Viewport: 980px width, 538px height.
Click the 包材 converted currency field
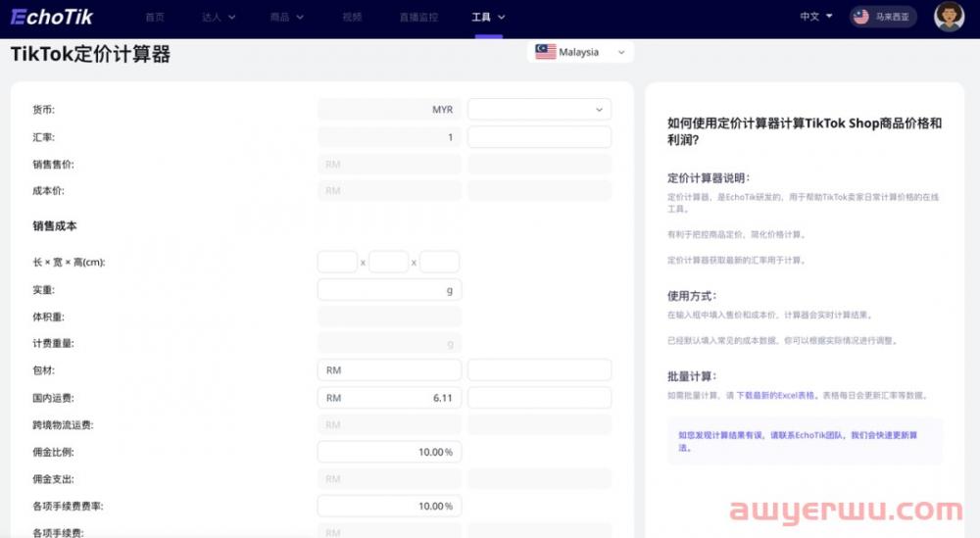click(539, 369)
